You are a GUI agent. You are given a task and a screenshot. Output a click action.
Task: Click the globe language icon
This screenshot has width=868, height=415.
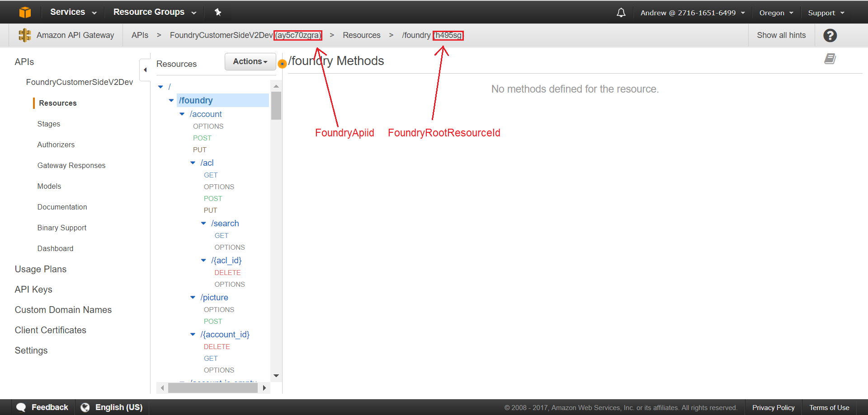pos(85,407)
